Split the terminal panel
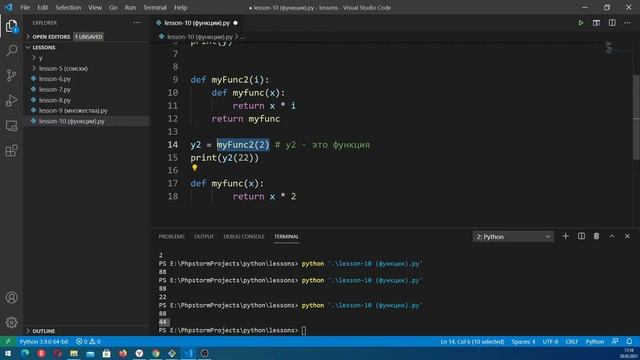 tap(581, 236)
